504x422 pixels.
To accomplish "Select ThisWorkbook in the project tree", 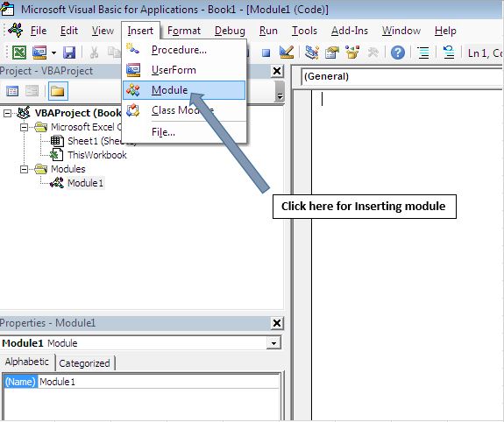I will (89, 155).
